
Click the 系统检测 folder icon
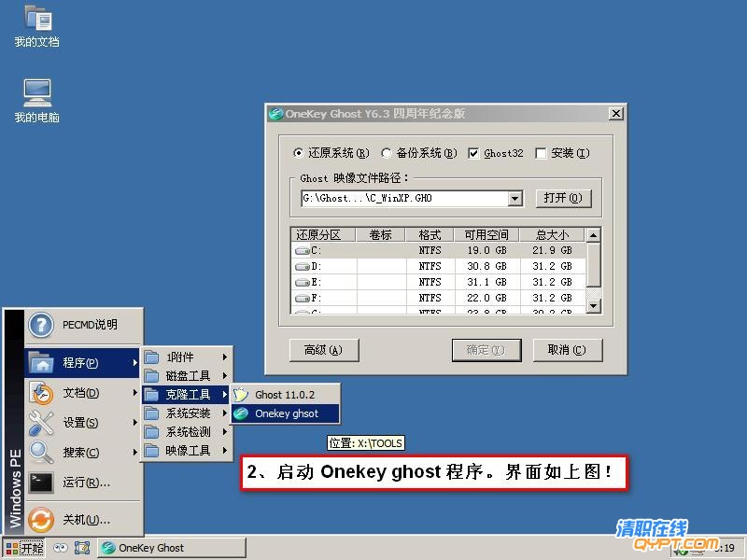(x=151, y=431)
